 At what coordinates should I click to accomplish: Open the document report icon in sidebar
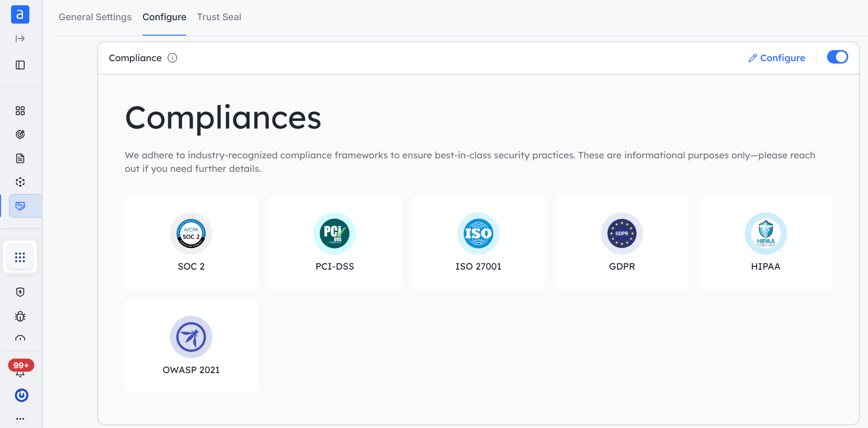(x=20, y=158)
